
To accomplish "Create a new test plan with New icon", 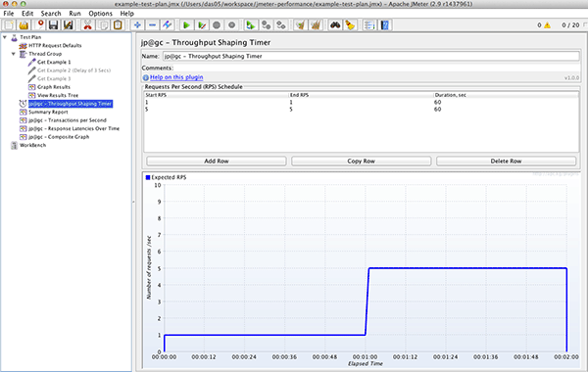I will (x=9, y=25).
